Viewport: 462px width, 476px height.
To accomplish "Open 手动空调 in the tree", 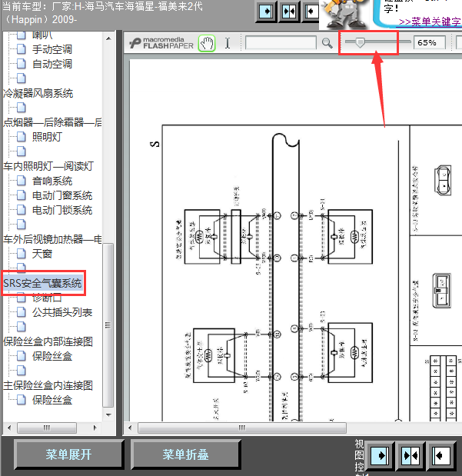I will click(52, 49).
